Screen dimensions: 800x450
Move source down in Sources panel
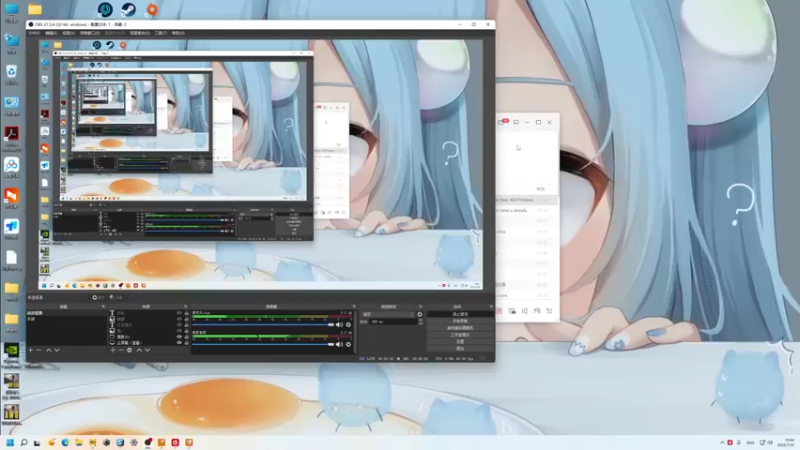147,351
